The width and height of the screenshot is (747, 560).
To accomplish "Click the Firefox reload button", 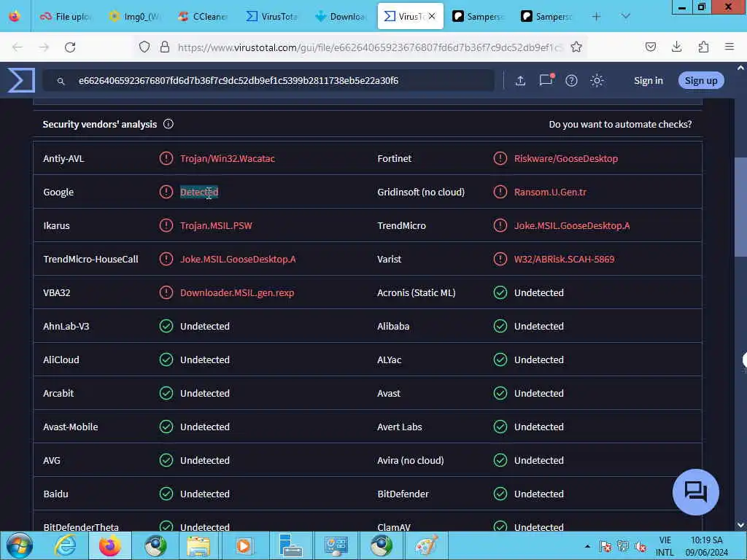I will [x=70, y=47].
